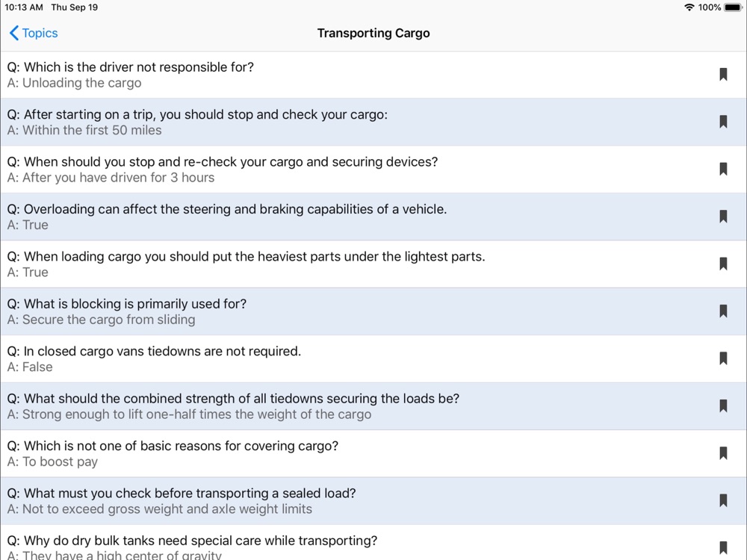
Task: Toggle bookmark on sealed load question
Action: point(723,500)
